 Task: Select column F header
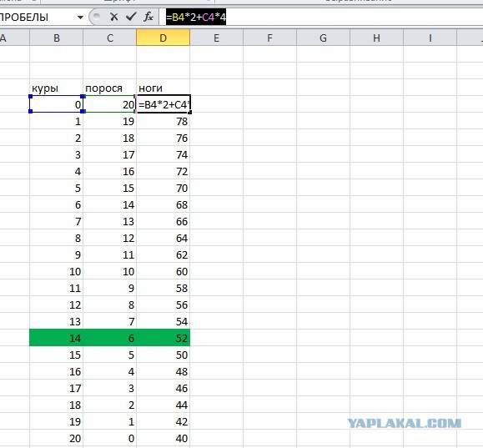pyautogui.click(x=269, y=38)
